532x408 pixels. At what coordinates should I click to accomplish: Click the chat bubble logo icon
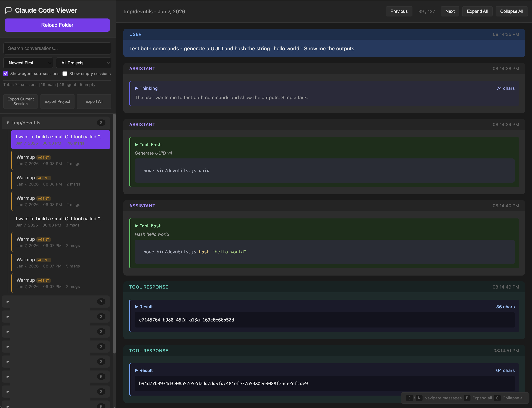pyautogui.click(x=8, y=10)
